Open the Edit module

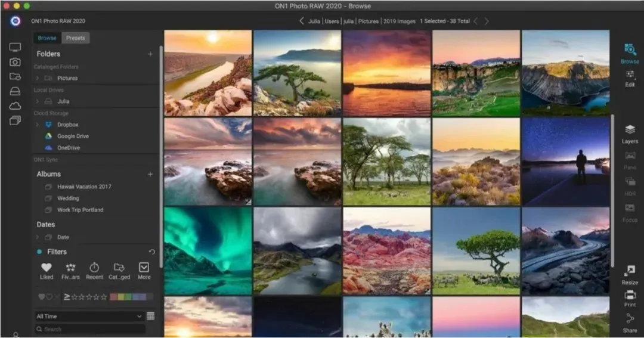630,78
